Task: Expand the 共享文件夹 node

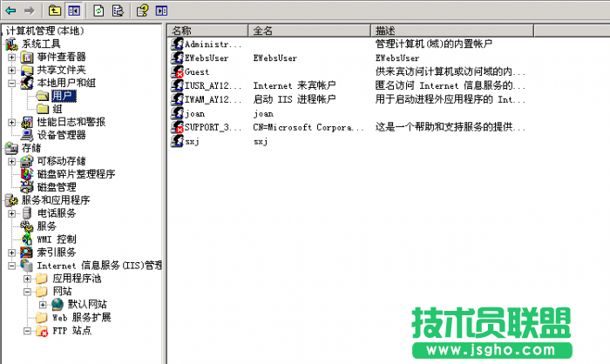Action: pyautogui.click(x=12, y=71)
